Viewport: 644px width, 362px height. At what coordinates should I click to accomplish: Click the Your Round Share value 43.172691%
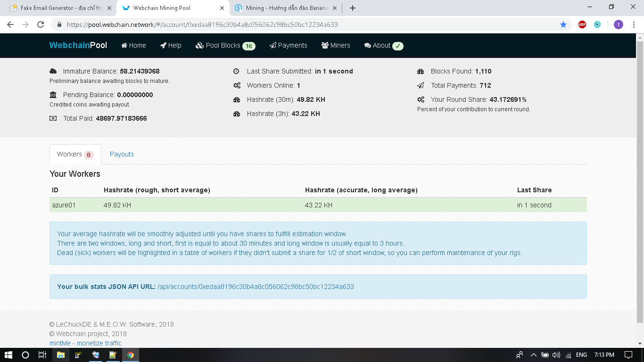[x=508, y=99]
